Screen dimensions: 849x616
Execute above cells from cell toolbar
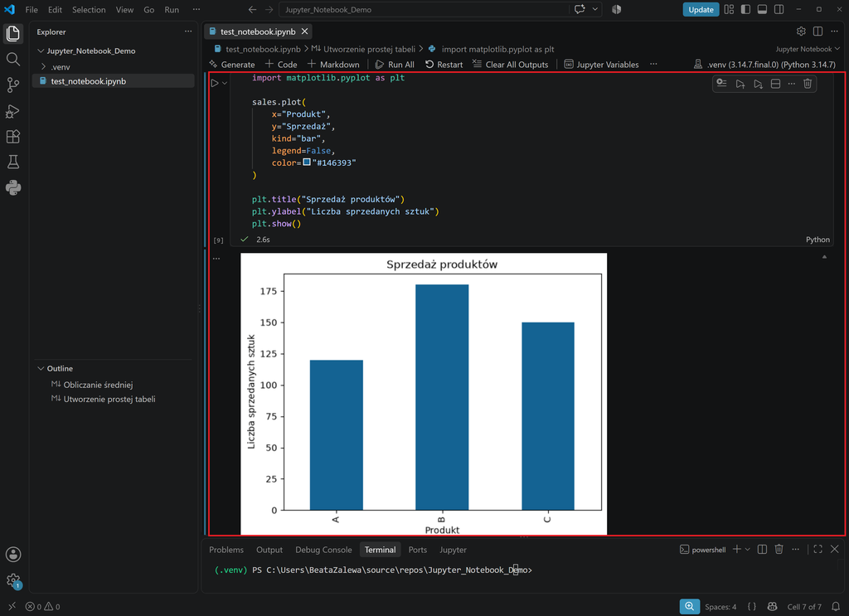coord(740,84)
